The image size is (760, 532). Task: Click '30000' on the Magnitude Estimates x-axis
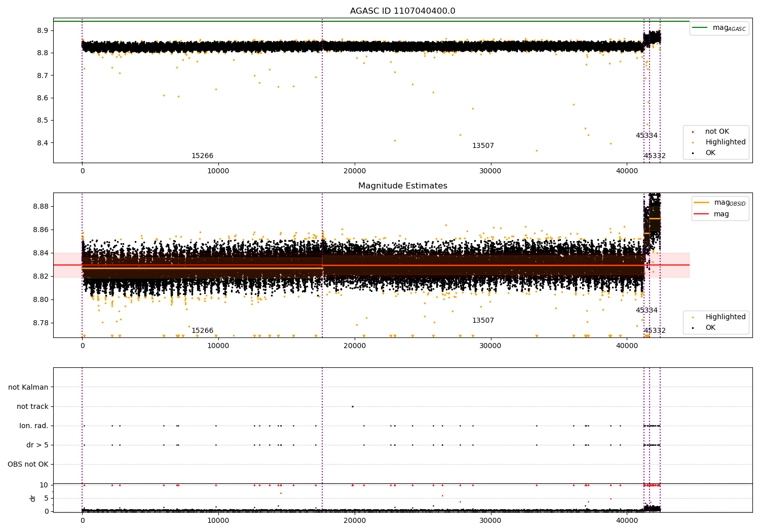[490, 346]
